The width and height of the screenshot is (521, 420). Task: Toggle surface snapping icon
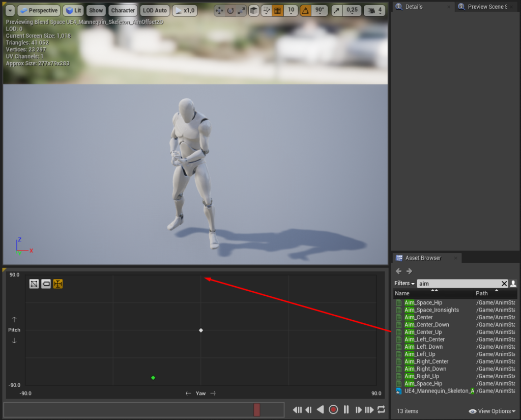pyautogui.click(x=267, y=11)
